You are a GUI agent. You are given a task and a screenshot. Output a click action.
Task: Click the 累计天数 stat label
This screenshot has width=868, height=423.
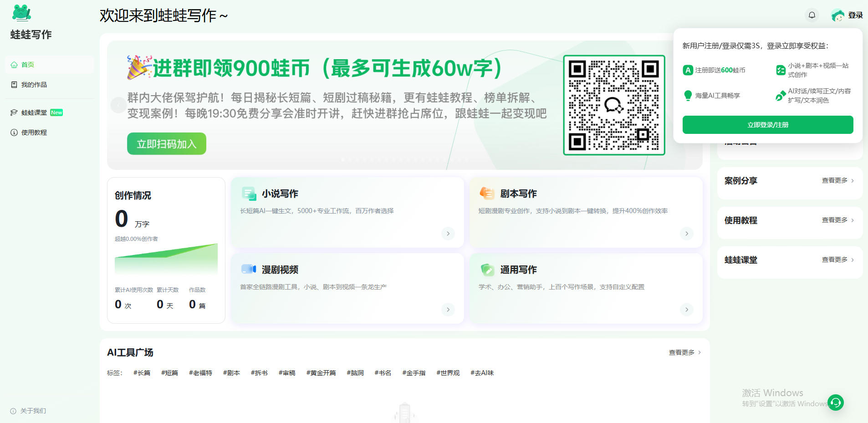tap(168, 290)
